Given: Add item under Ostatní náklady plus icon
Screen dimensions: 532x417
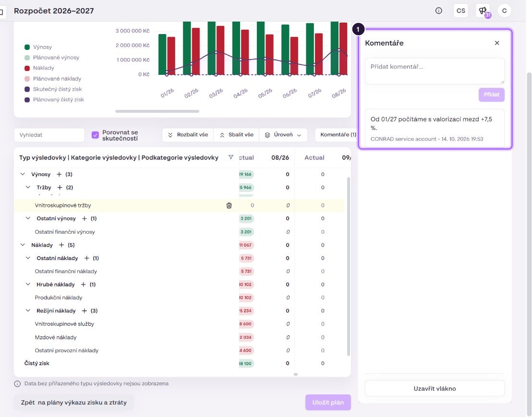Looking at the screenshot, I should tap(86, 258).
